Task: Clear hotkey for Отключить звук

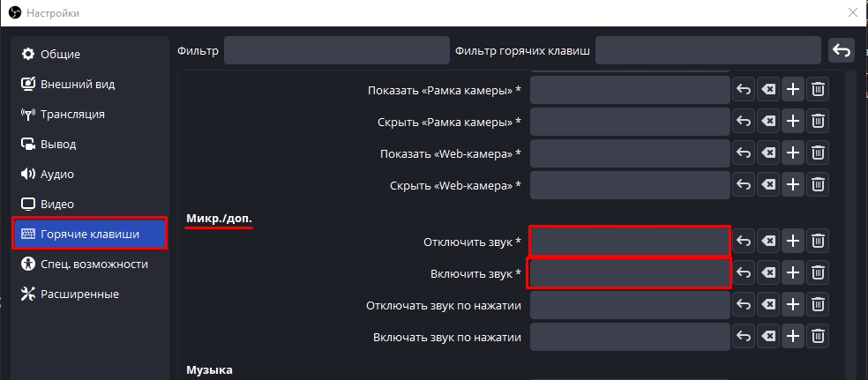Action: (767, 241)
